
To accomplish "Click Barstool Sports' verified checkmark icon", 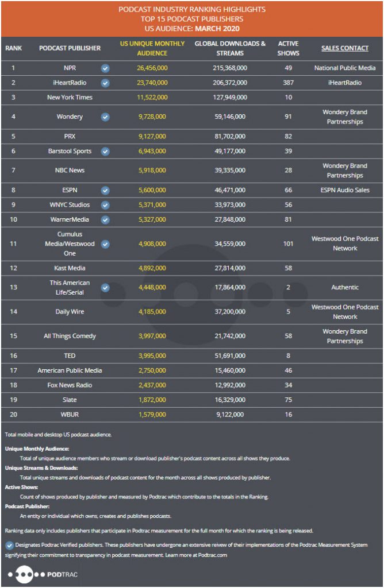I will tap(105, 152).
